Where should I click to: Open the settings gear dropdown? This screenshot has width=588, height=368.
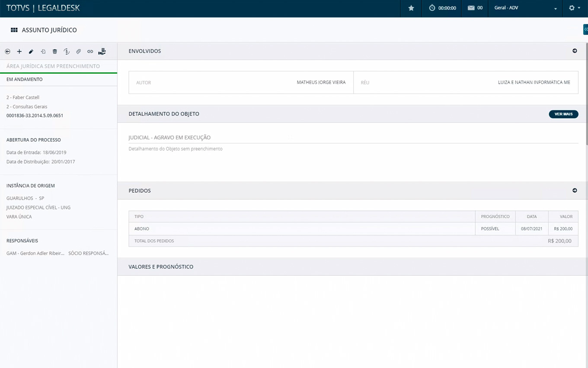click(575, 8)
